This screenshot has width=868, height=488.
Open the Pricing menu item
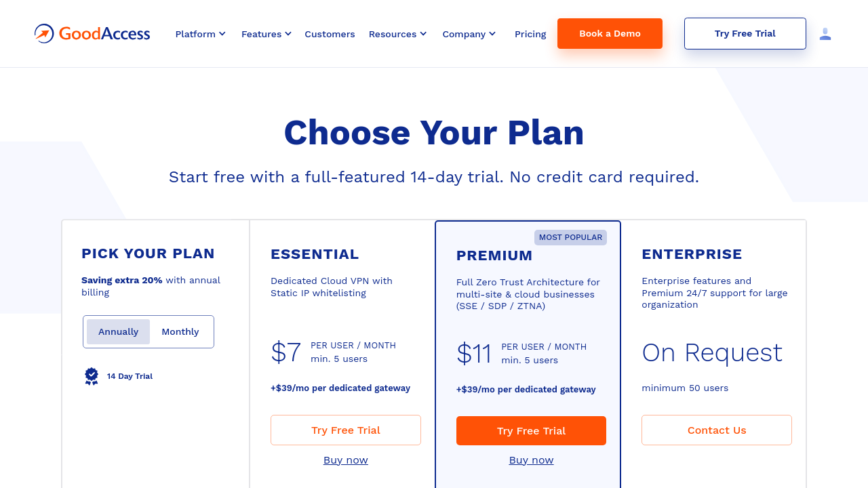[530, 34]
